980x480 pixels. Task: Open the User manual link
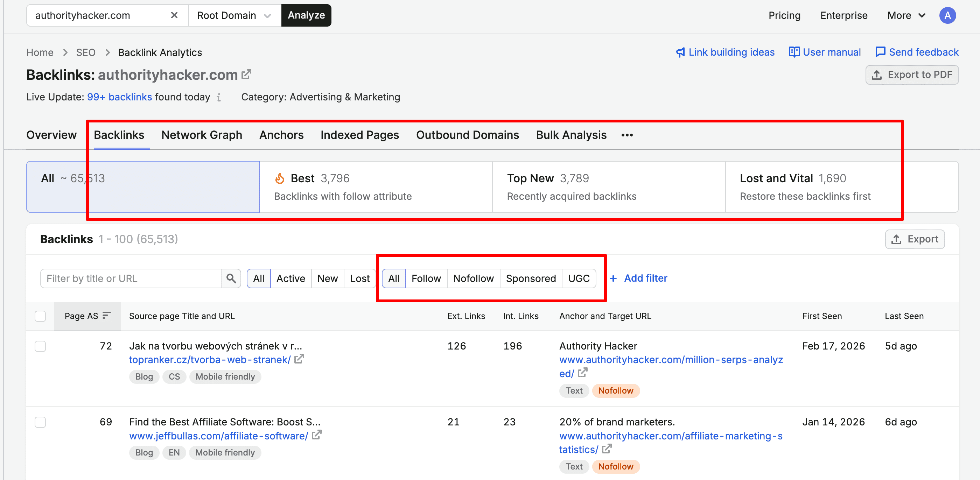825,52
